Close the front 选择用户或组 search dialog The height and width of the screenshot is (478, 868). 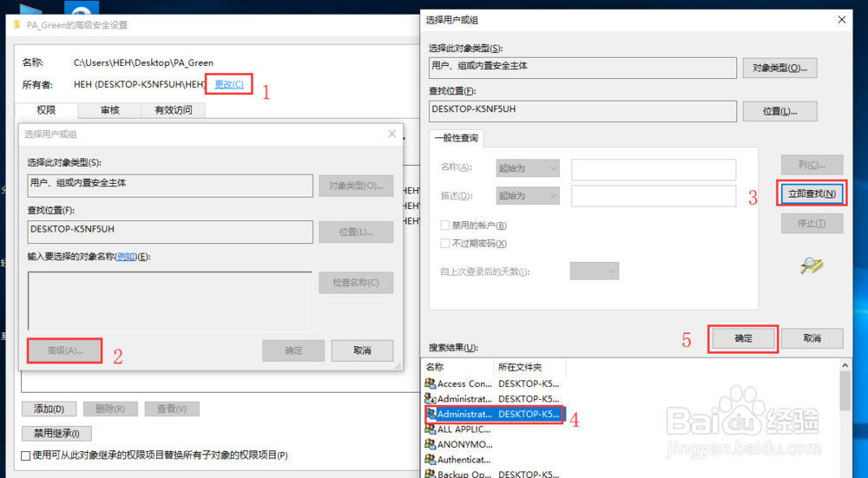[841, 20]
